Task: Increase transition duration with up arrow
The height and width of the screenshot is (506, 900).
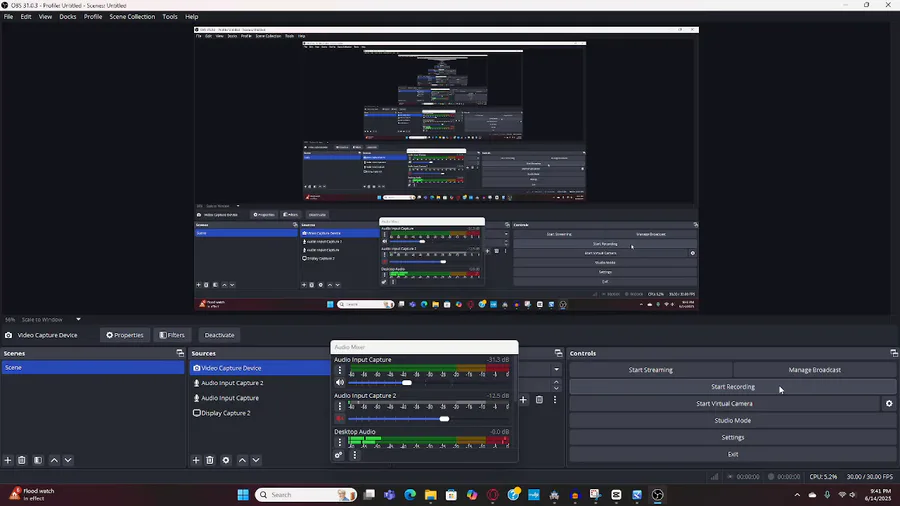Action: click(556, 382)
